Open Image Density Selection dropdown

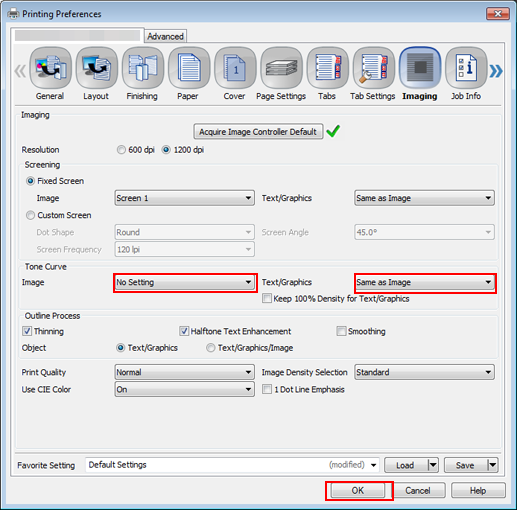[x=424, y=372]
